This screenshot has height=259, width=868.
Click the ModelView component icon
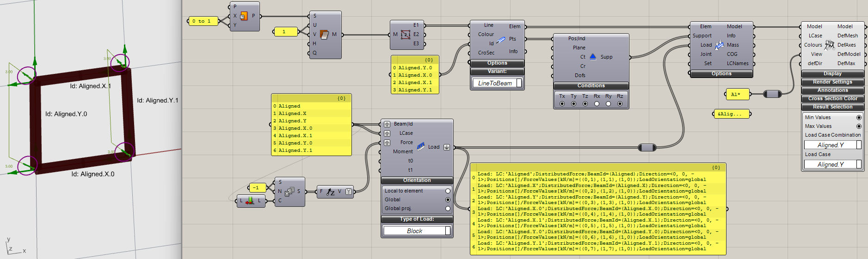coord(830,45)
